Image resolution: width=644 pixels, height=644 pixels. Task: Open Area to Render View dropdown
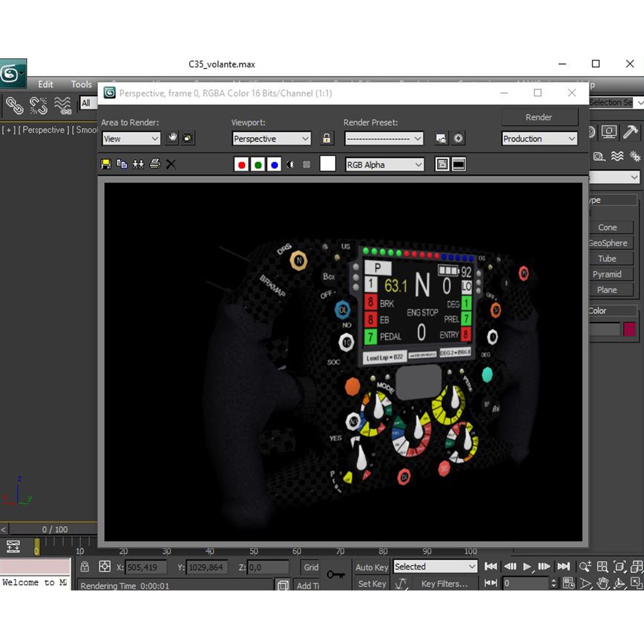coord(131,138)
